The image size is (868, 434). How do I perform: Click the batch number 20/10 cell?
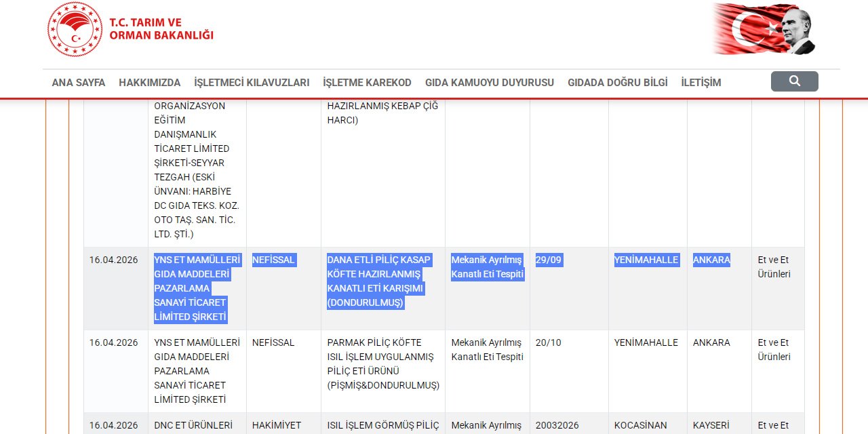click(549, 342)
